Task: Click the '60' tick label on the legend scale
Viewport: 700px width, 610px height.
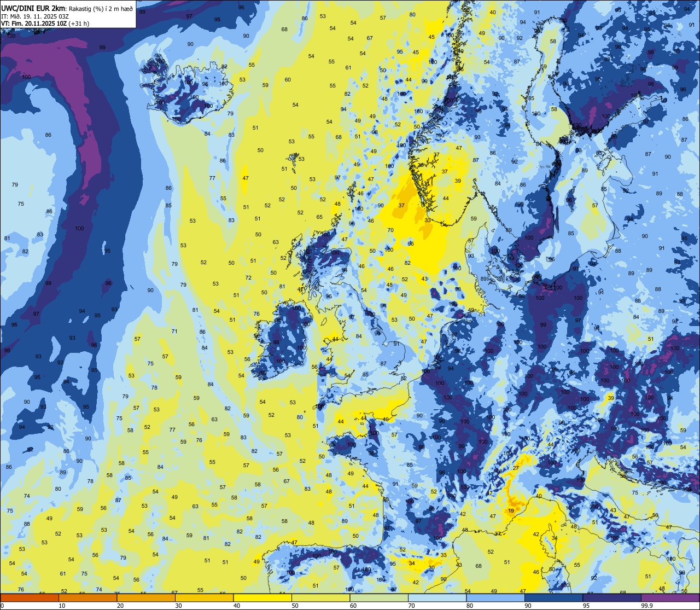Action: (353, 606)
